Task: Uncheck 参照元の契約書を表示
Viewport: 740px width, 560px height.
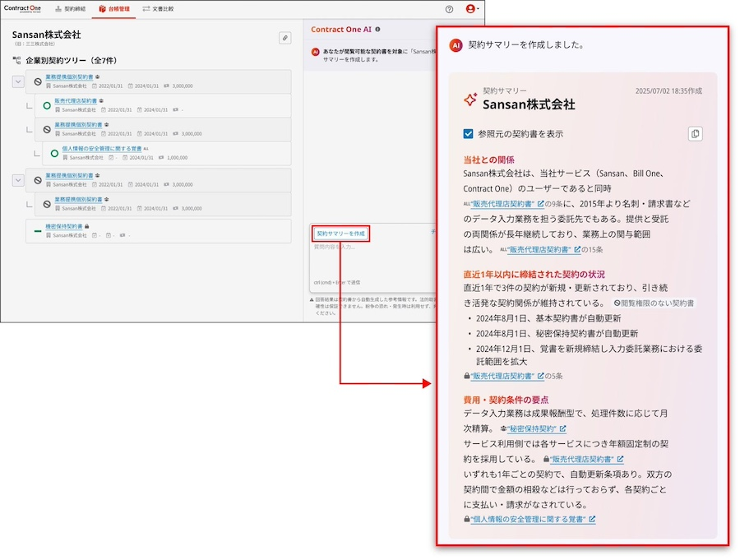Action: coord(467,132)
